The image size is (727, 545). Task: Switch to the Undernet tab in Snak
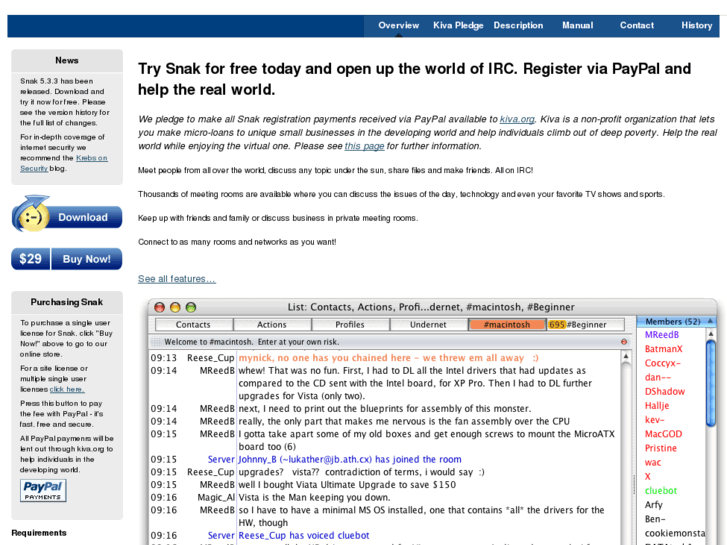[428, 325]
